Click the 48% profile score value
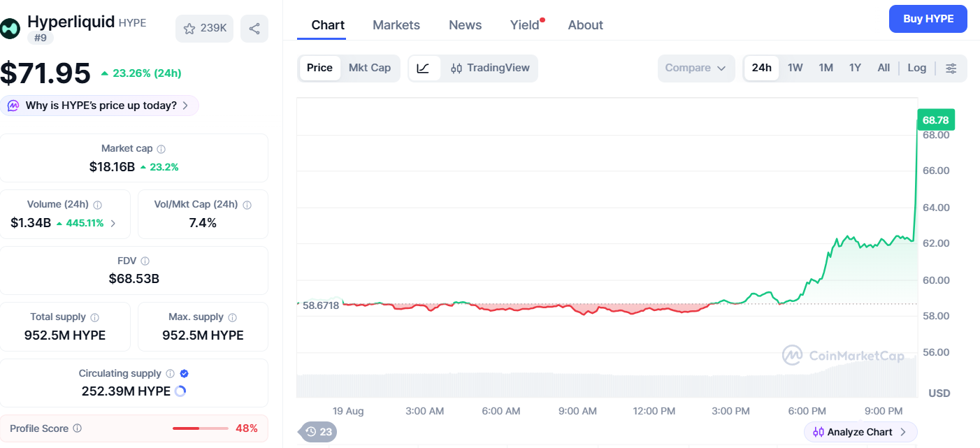This screenshot has width=980, height=448. click(x=247, y=428)
